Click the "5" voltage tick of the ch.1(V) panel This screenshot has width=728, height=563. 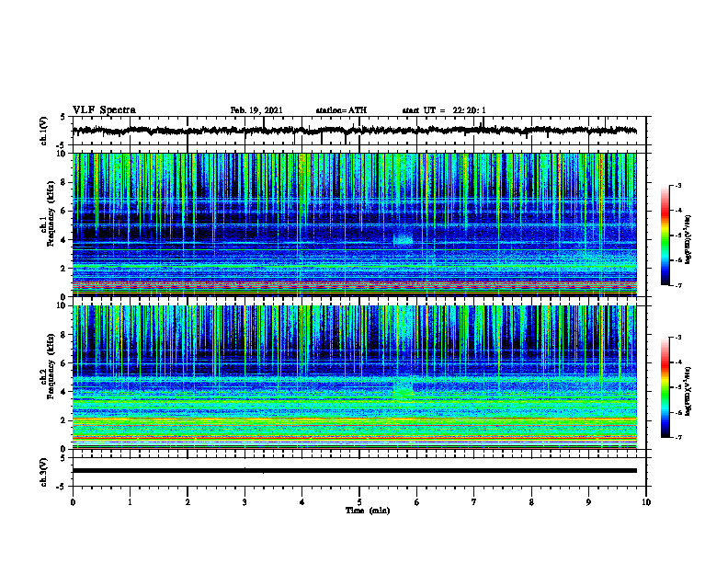[63, 118]
